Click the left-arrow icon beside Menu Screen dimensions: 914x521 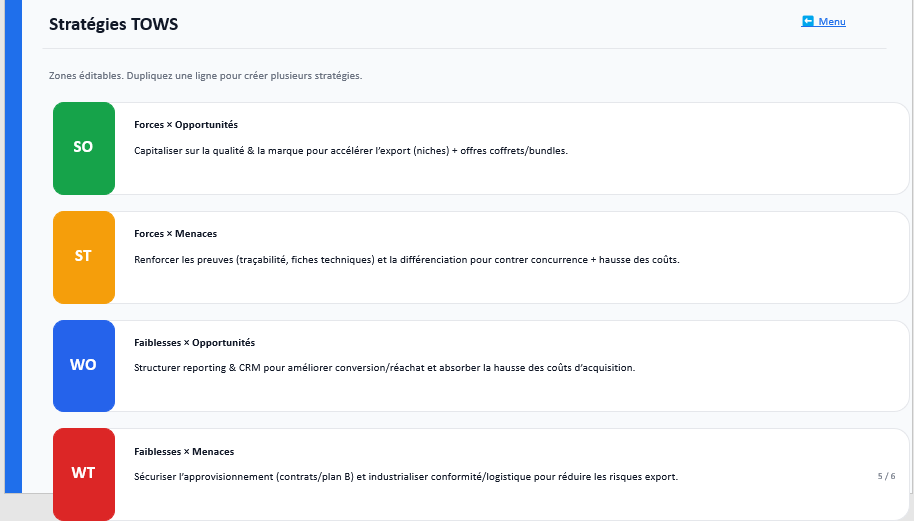(x=808, y=21)
